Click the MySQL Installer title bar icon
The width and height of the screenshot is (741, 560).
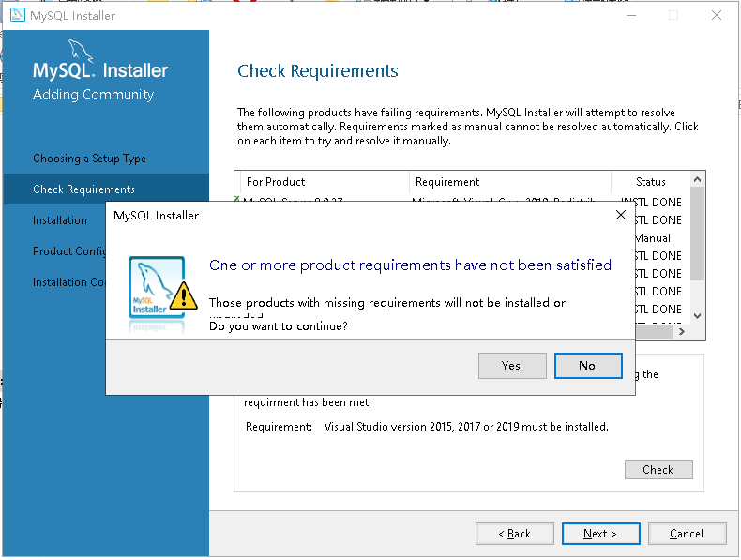[18, 15]
